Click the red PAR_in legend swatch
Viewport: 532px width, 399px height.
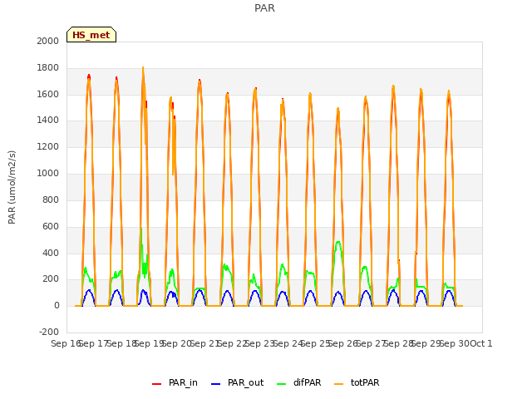click(157, 384)
